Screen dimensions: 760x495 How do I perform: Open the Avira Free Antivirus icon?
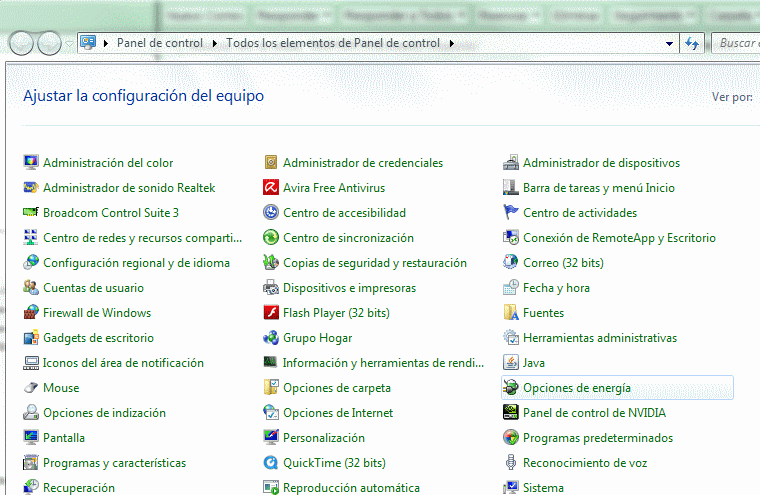coord(270,188)
